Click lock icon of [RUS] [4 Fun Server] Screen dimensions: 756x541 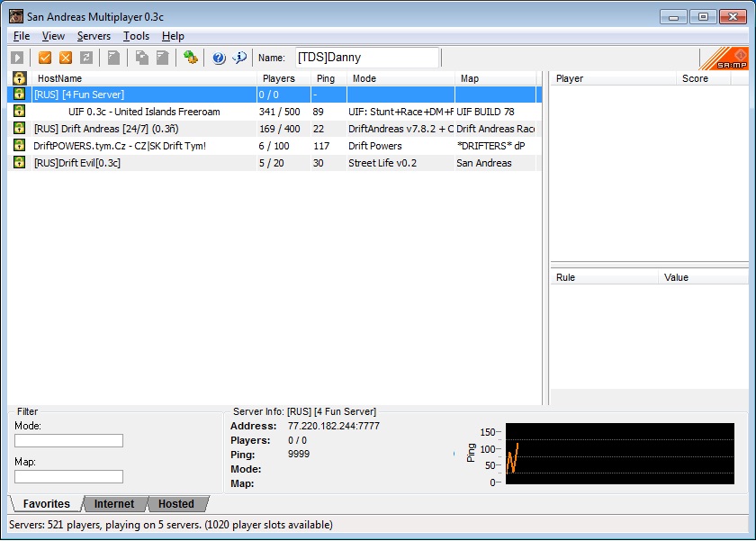(x=19, y=94)
